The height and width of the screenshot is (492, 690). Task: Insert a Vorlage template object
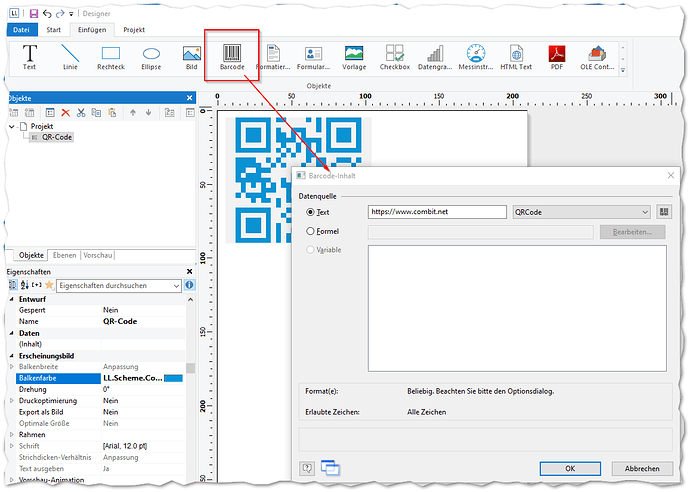(x=354, y=57)
